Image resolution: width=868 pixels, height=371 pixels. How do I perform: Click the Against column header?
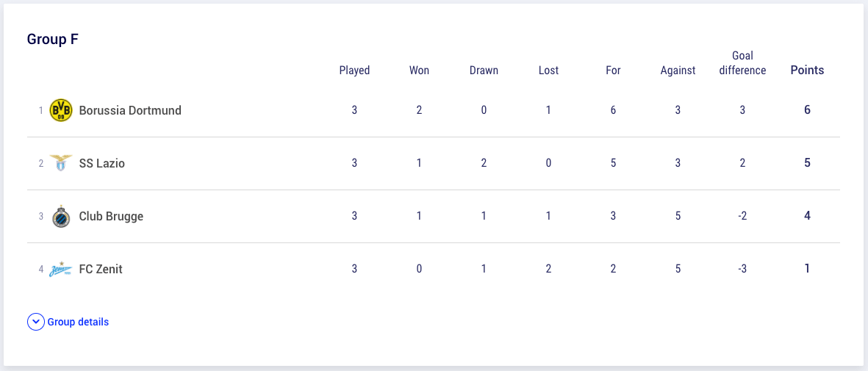pyautogui.click(x=678, y=71)
